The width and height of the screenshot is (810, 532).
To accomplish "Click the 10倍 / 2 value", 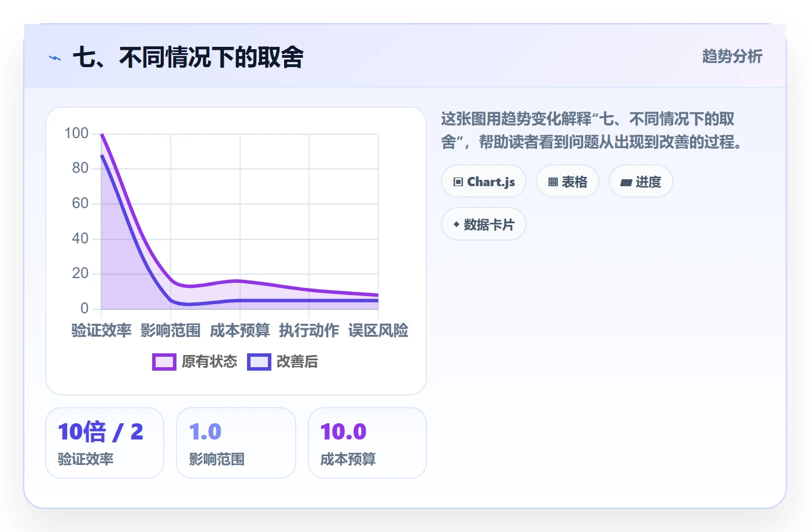I will (x=101, y=432).
